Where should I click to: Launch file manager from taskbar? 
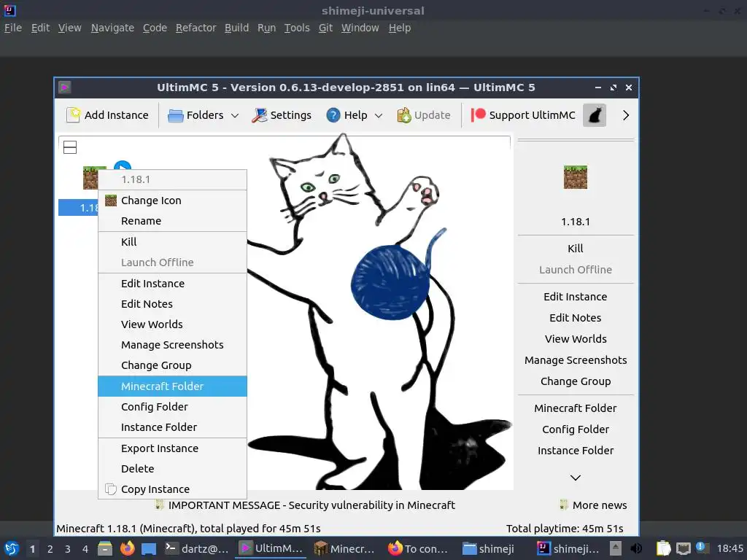[105, 548]
